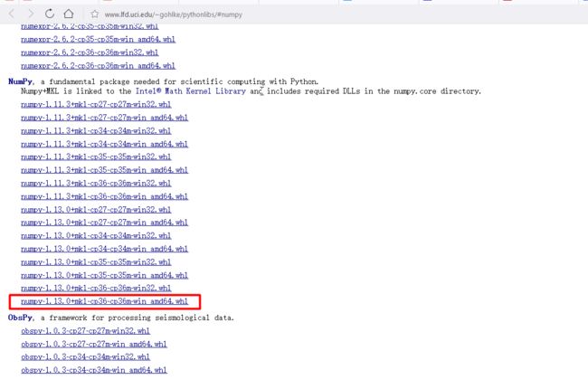The height and width of the screenshot is (380, 588).
Task: Download numpy-1.11.3+mkl-cp34-cp34m-win32.whl
Action: coord(96,130)
